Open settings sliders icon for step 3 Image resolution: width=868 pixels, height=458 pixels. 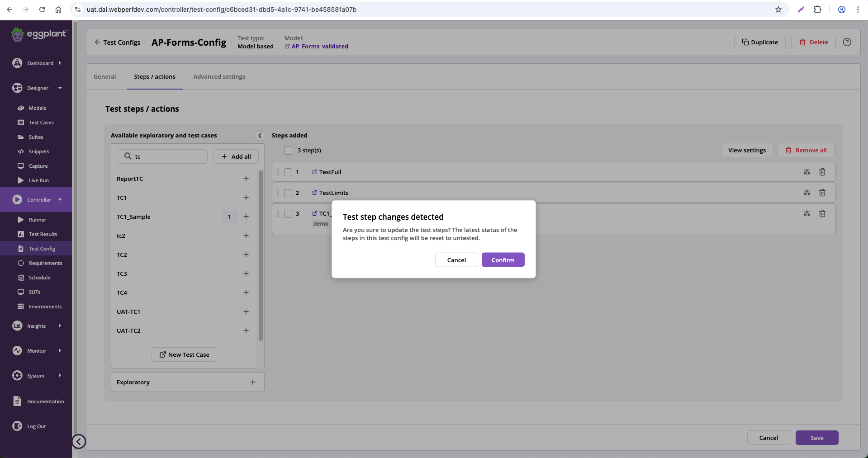807,213
